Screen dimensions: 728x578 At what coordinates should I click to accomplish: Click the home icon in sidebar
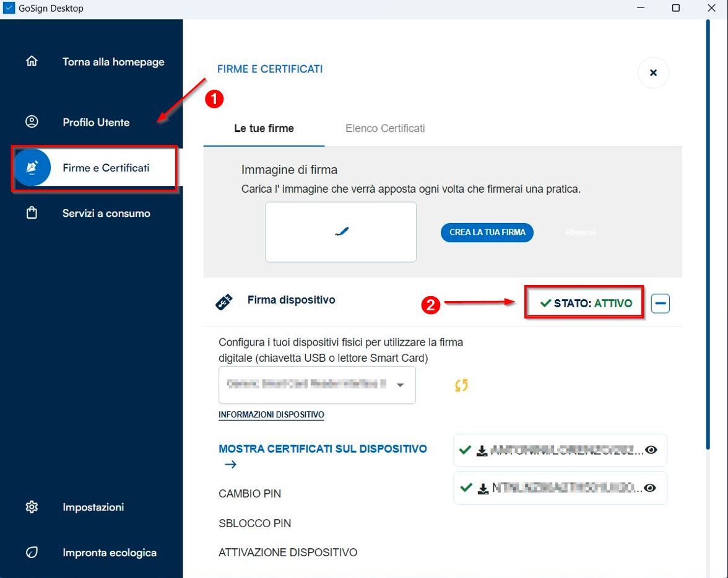[x=32, y=61]
